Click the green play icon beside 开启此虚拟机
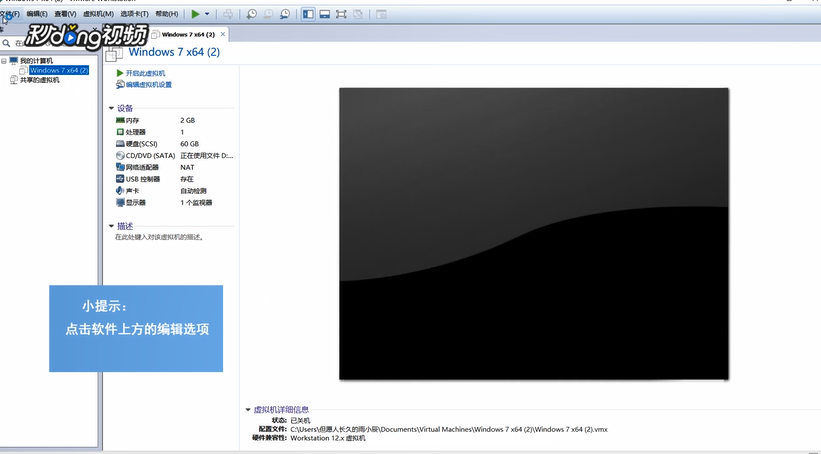 (120, 73)
